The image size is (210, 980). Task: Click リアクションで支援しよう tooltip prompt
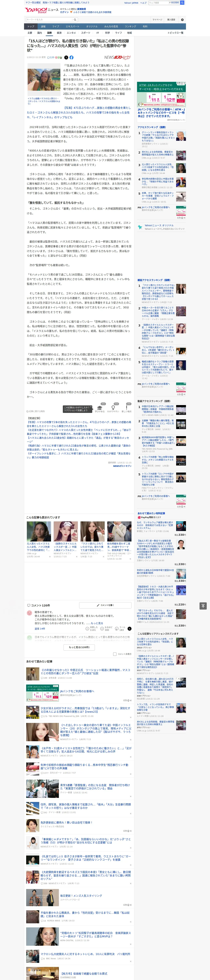click(78, 409)
